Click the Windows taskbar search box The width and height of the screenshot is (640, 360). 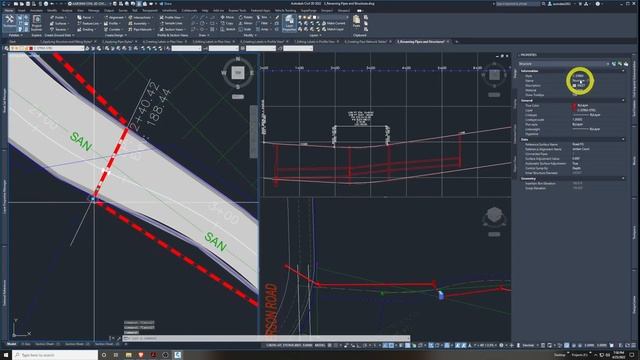[55, 355]
